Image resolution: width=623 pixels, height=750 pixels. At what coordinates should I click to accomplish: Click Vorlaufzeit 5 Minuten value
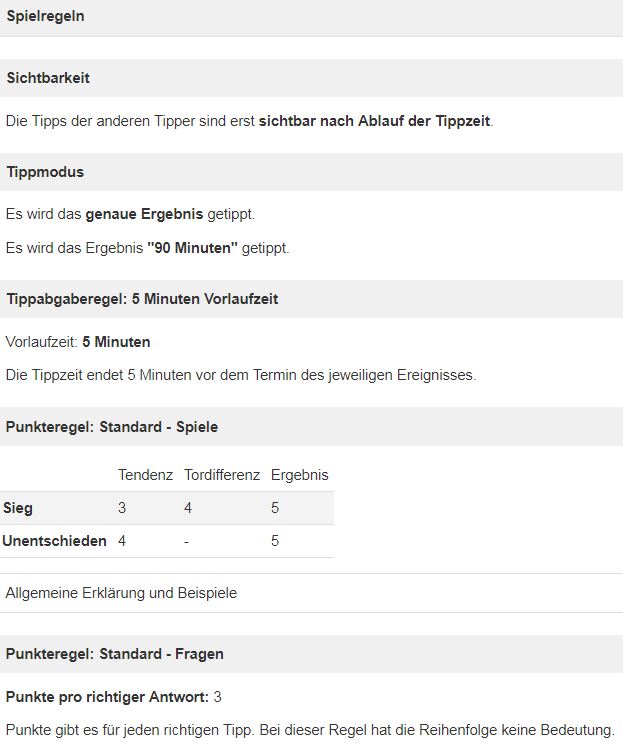click(116, 342)
